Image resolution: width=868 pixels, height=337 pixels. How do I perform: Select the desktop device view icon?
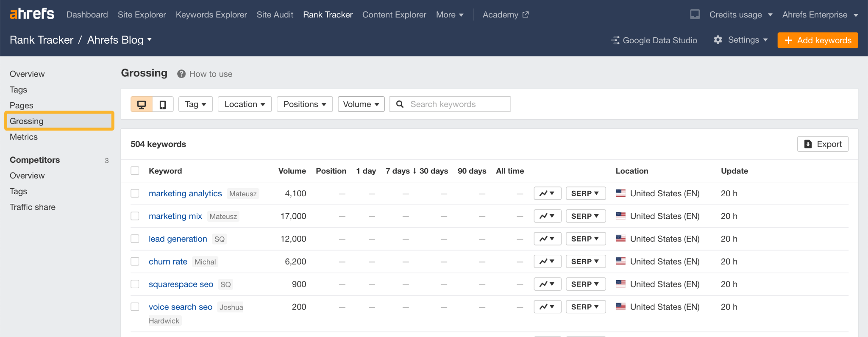pos(142,104)
